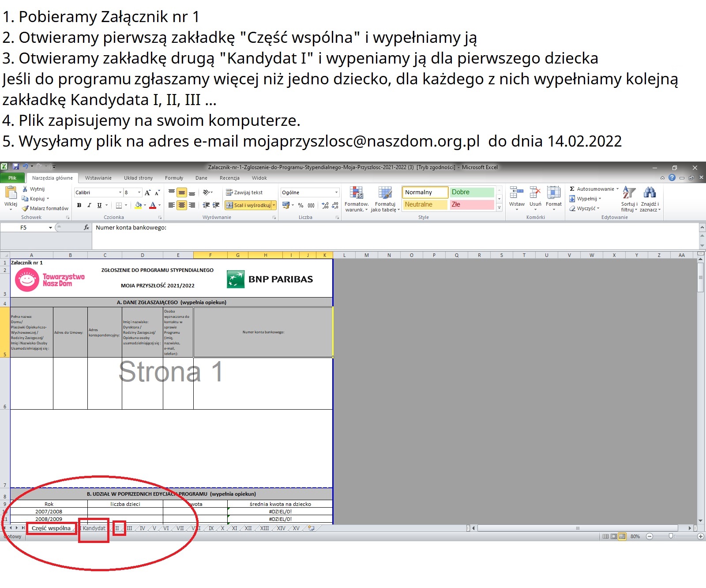Image resolution: width=706 pixels, height=588 pixels.
Task: Open the blue Help question mark
Action: tap(672, 177)
